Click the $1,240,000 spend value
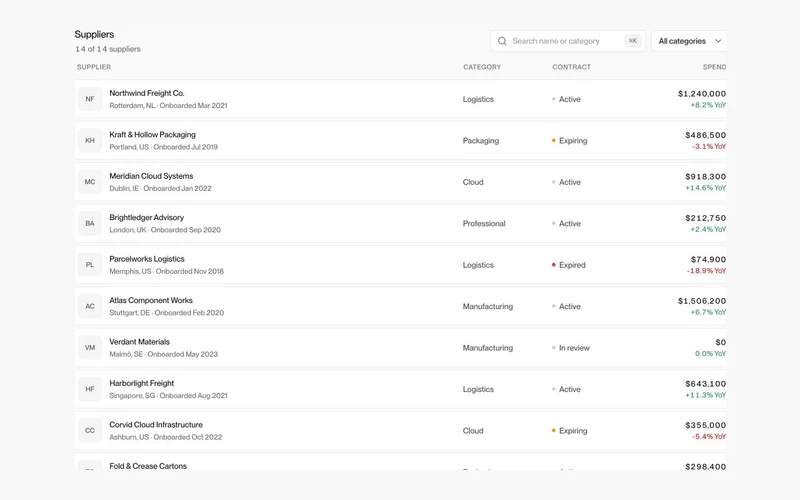 click(x=702, y=93)
